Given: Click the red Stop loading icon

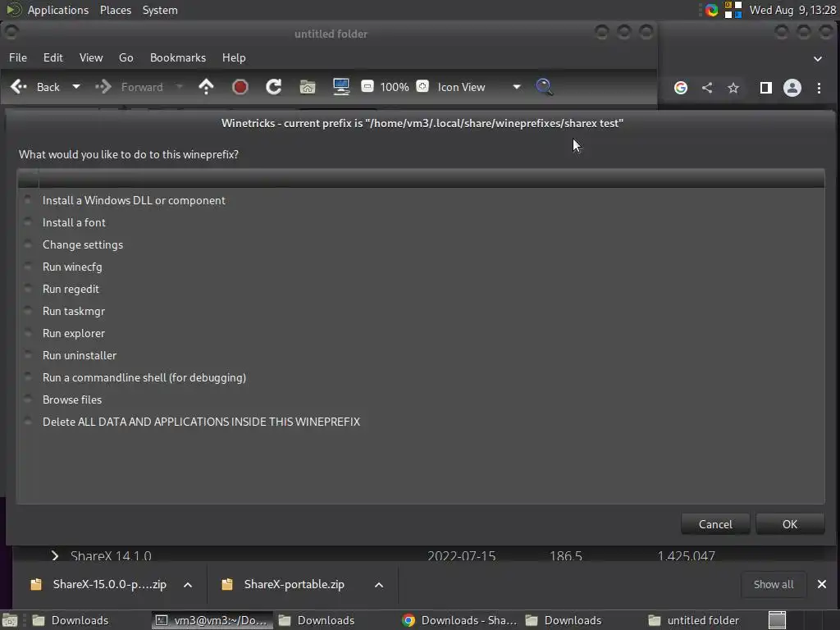Looking at the screenshot, I should 240,87.
